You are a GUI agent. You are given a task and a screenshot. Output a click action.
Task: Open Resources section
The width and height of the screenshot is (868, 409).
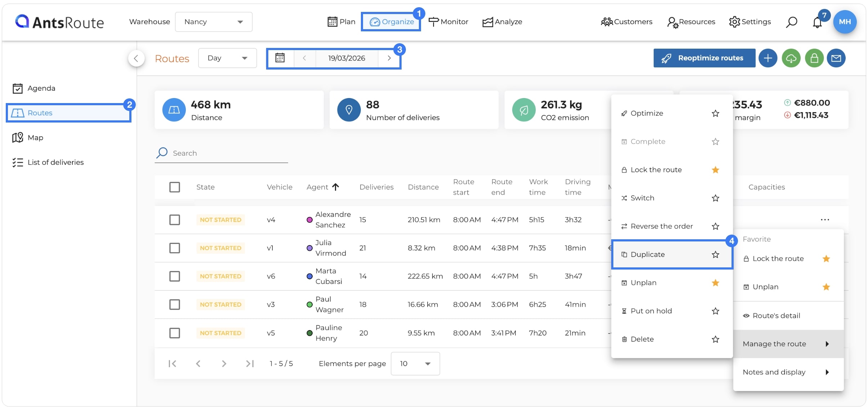[x=691, y=22]
